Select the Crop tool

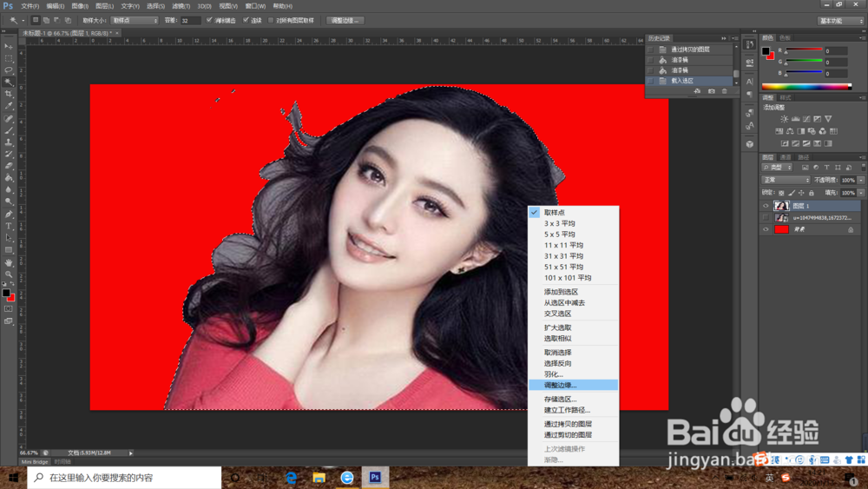point(9,94)
